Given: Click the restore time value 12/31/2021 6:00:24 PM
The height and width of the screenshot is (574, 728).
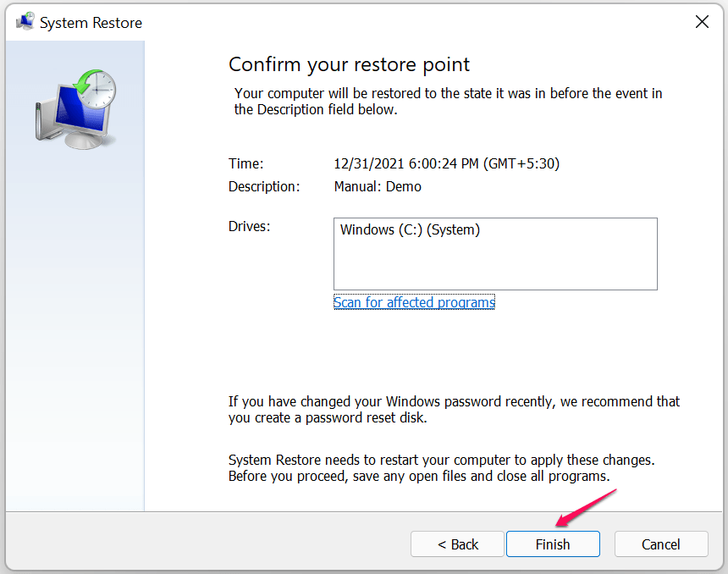Looking at the screenshot, I should point(447,163).
